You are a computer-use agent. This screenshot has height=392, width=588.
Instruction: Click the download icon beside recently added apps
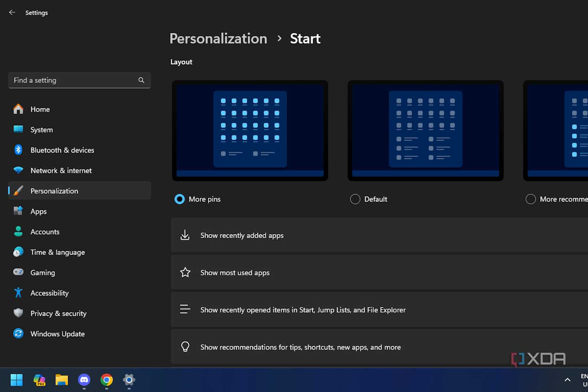[185, 235]
